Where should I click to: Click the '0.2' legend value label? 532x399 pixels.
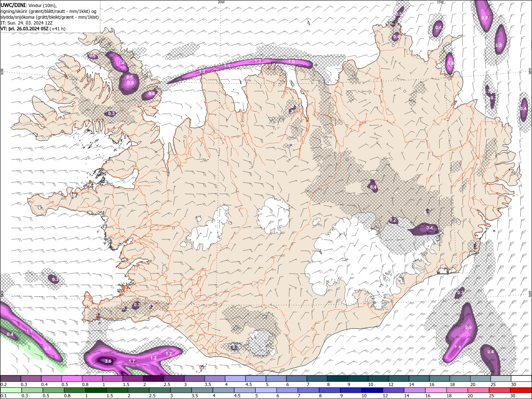3,384
